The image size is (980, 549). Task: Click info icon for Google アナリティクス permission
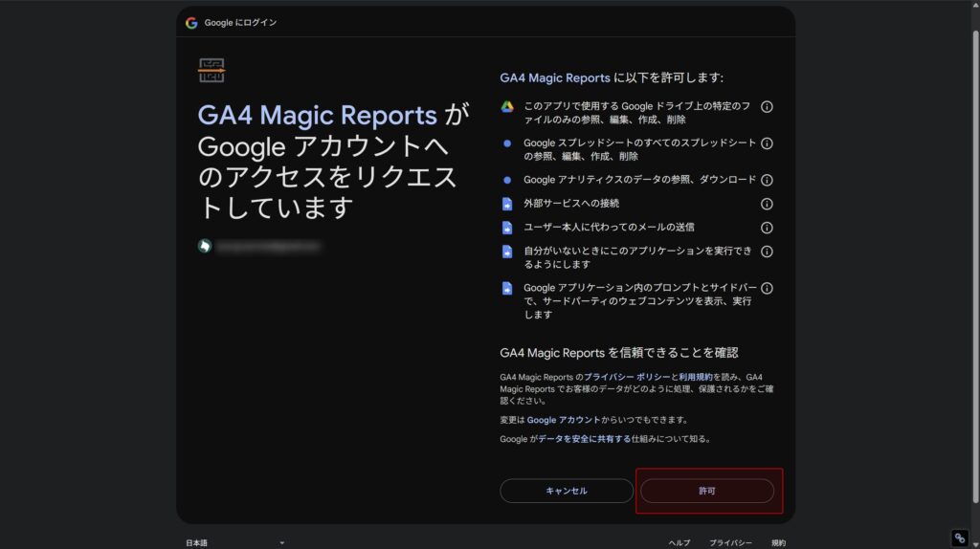click(767, 180)
